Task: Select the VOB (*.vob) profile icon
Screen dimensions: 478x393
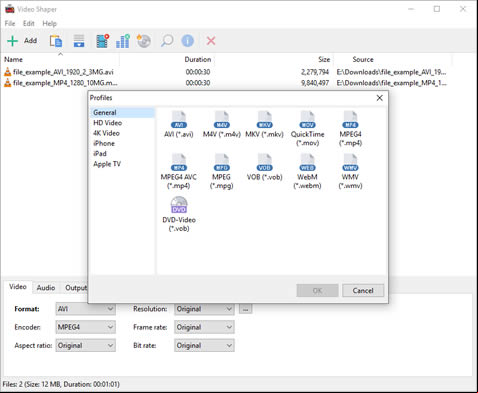Action: pyautogui.click(x=265, y=163)
